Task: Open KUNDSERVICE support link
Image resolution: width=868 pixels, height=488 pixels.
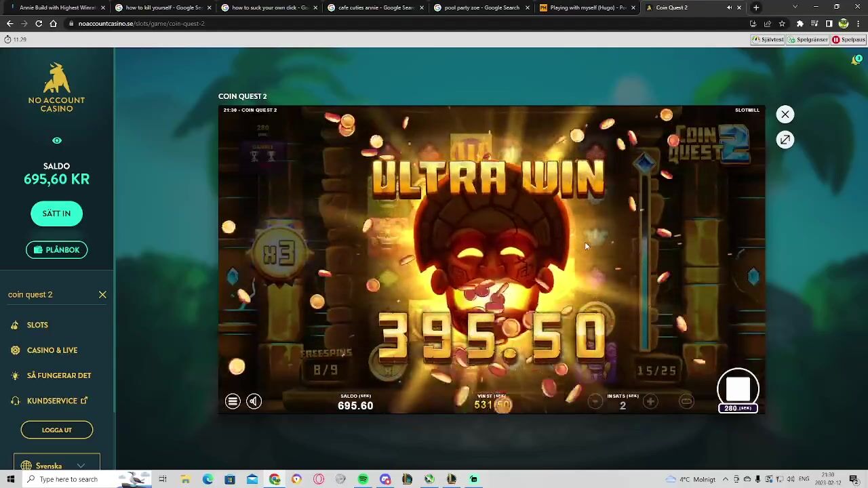Action: click(52, 401)
